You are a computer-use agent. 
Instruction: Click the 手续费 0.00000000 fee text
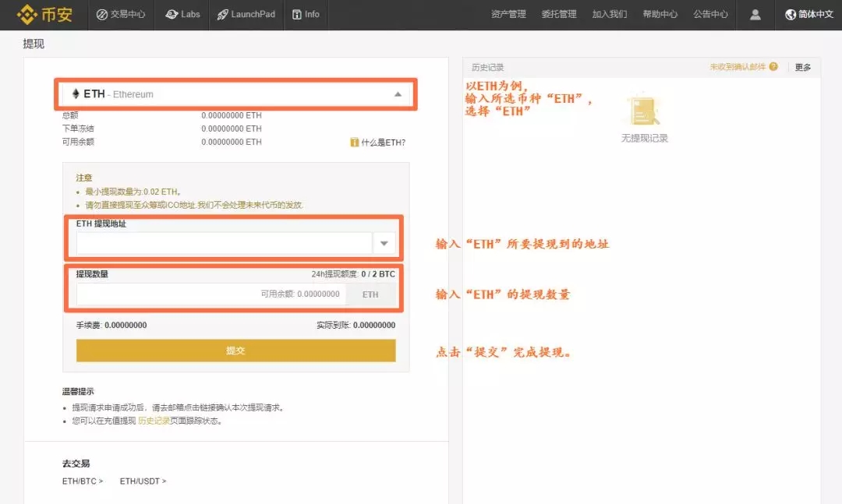click(111, 325)
